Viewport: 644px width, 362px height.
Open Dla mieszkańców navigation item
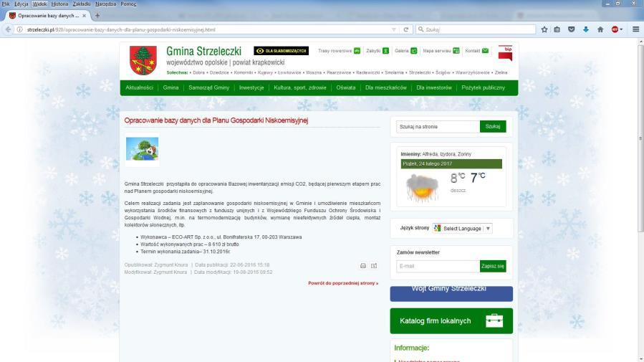[385, 88]
